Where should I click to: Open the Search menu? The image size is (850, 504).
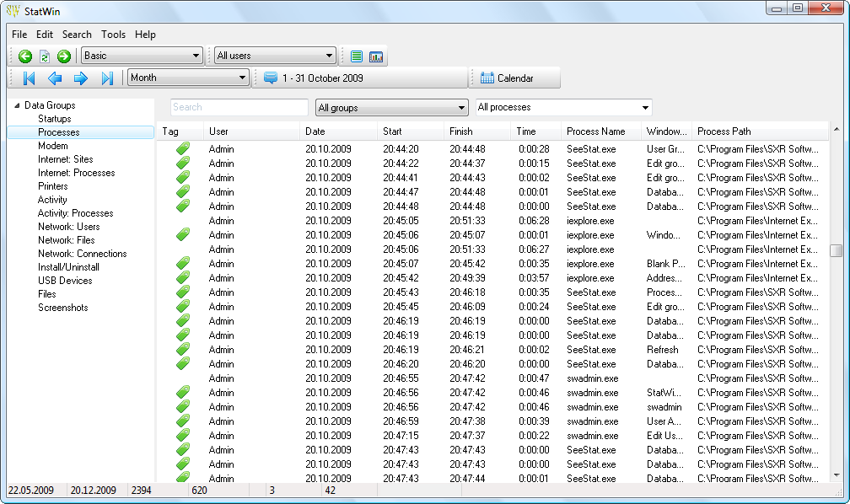point(77,35)
